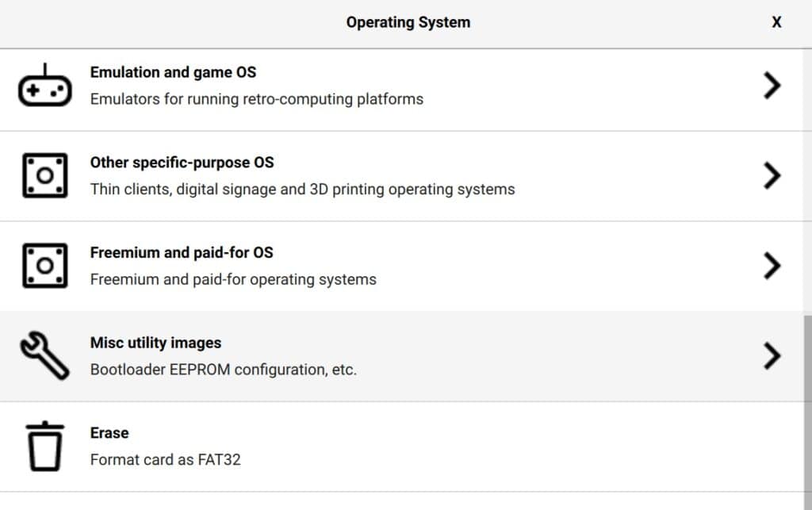Expand the Emulation and game OS chevron

click(772, 85)
